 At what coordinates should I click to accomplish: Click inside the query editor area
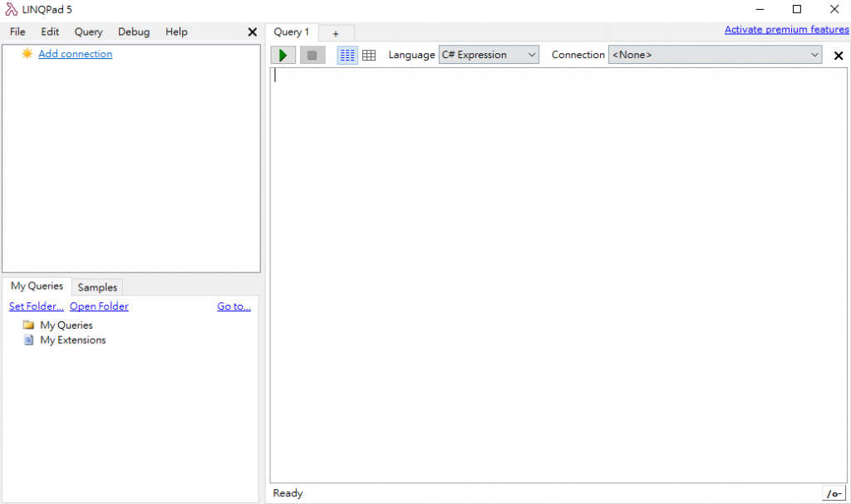pos(558,275)
